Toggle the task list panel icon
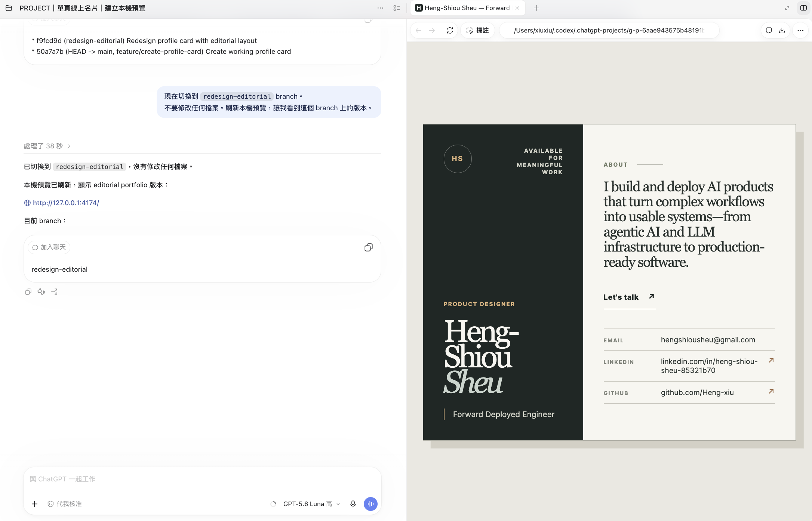Viewport: 812px width, 521px height. tap(397, 8)
